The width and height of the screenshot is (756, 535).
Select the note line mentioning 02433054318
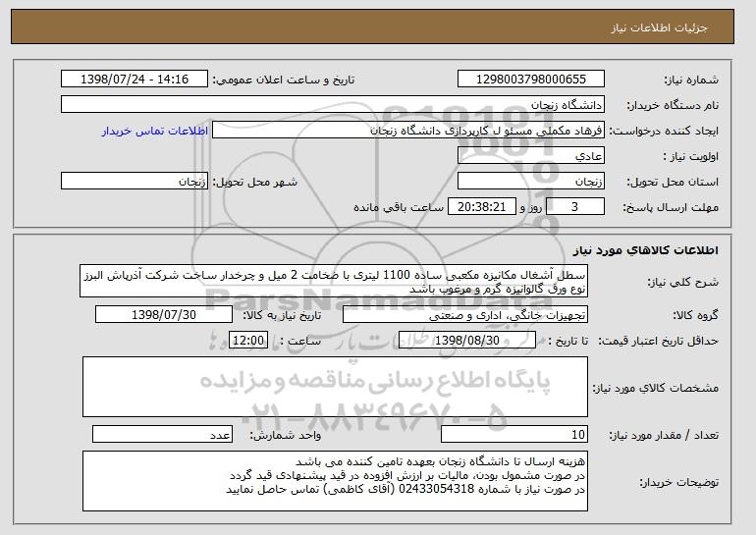coord(405,489)
